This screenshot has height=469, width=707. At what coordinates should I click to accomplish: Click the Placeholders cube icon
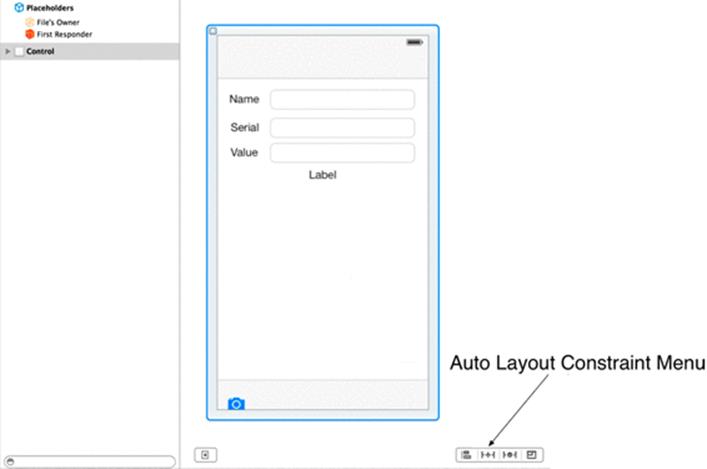pos(19,8)
